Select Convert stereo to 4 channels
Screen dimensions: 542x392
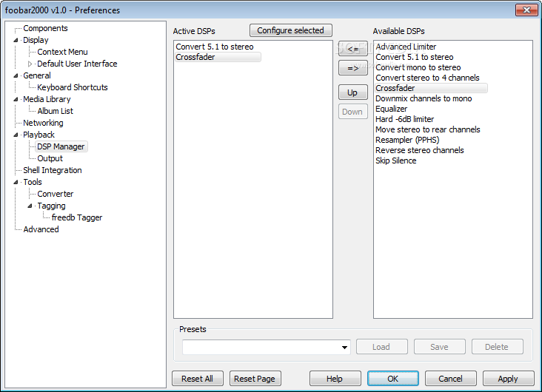[x=427, y=78]
